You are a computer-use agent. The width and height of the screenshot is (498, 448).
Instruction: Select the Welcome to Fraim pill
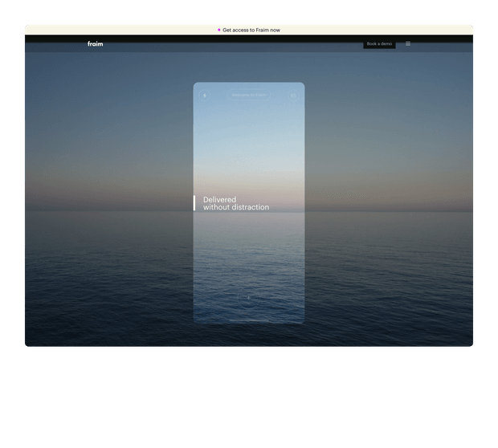(248, 96)
